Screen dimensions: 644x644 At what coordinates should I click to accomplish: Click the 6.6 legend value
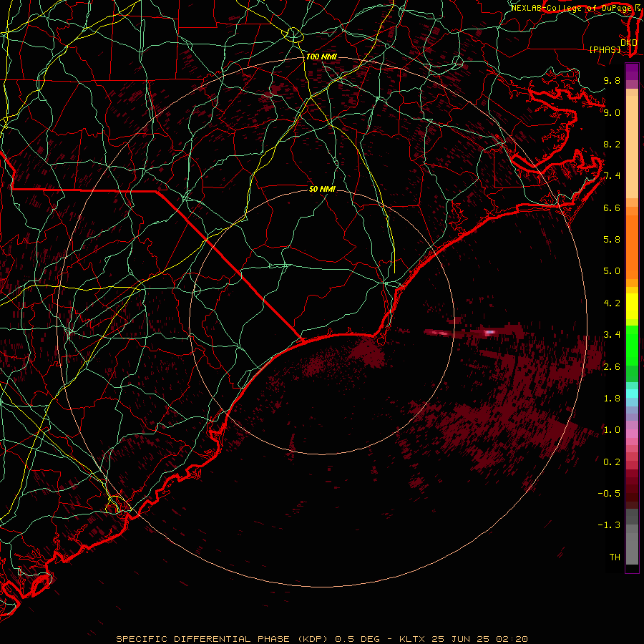click(612, 208)
